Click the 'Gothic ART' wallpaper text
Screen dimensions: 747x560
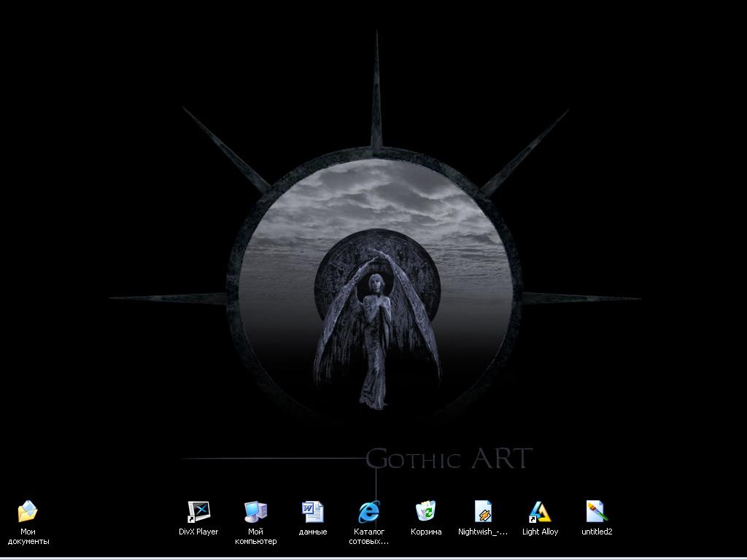coord(449,459)
